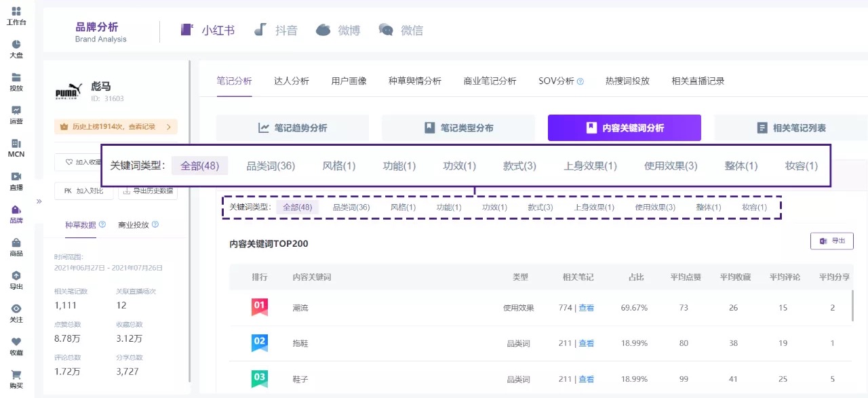Open the 收藏 favorites heart icon in sidebar
Viewport: 868px width, 398px height.
(x=16, y=342)
